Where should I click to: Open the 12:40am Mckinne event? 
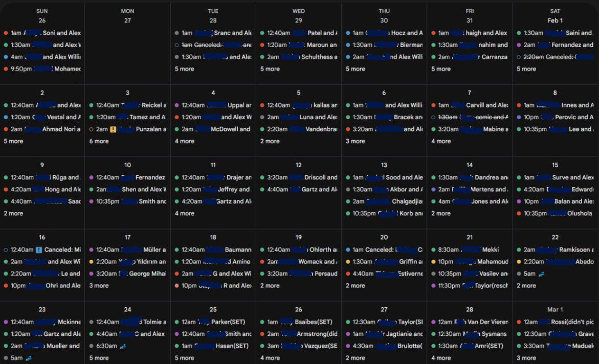click(42, 322)
